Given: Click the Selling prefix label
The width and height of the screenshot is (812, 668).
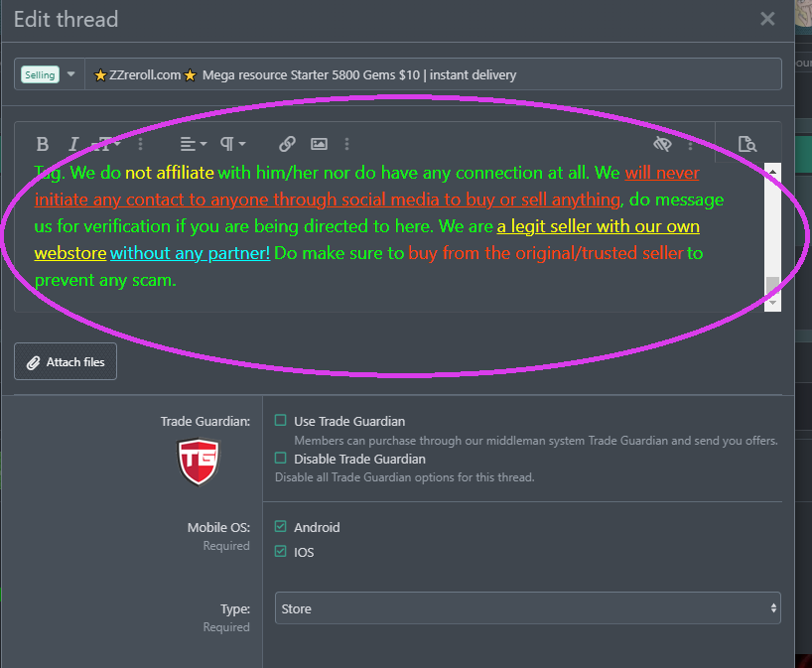Looking at the screenshot, I should pos(40,74).
